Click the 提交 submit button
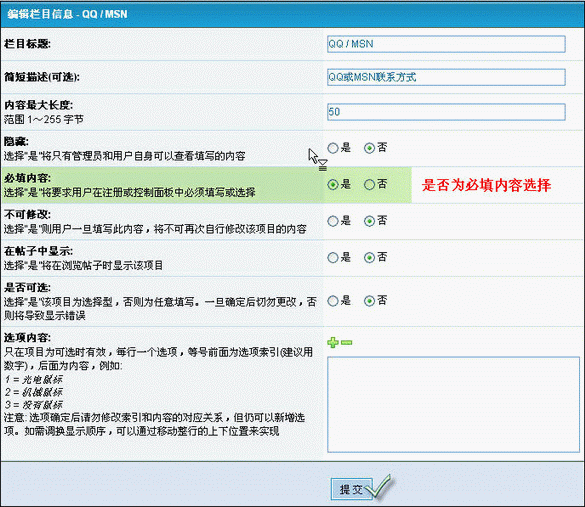The height and width of the screenshot is (507, 585). [351, 489]
